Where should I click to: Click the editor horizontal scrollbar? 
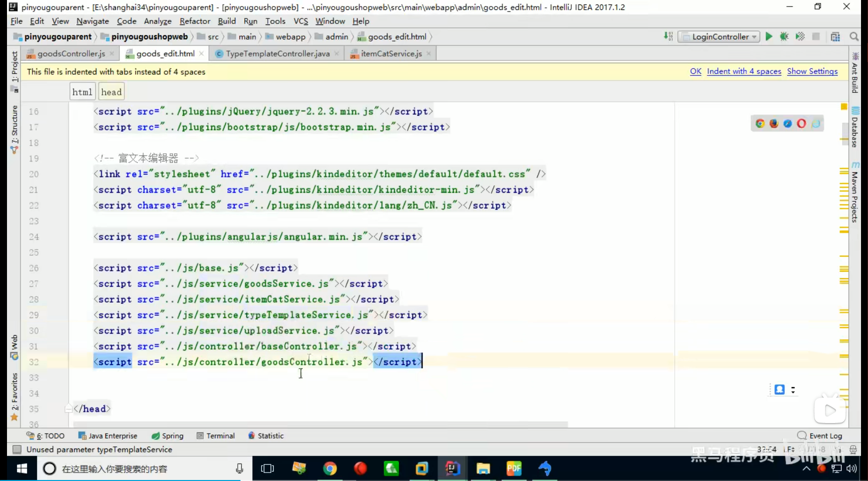(320, 425)
